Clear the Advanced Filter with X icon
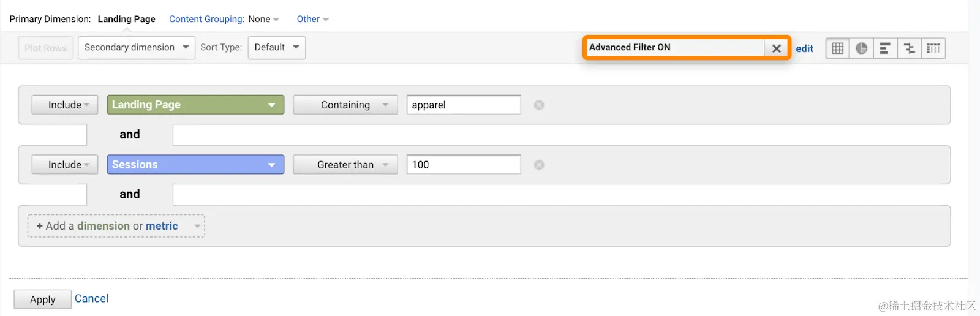Screen dimensions: 980x316 [776, 48]
